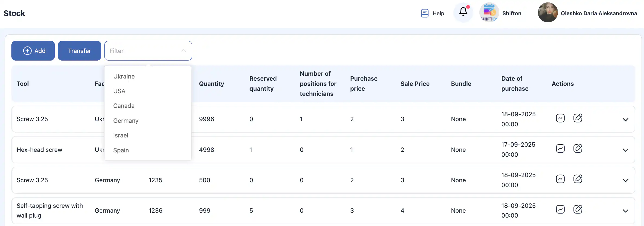Open history chart icon for first Screw 3.25 row
The height and width of the screenshot is (226, 644).
pyautogui.click(x=560, y=118)
